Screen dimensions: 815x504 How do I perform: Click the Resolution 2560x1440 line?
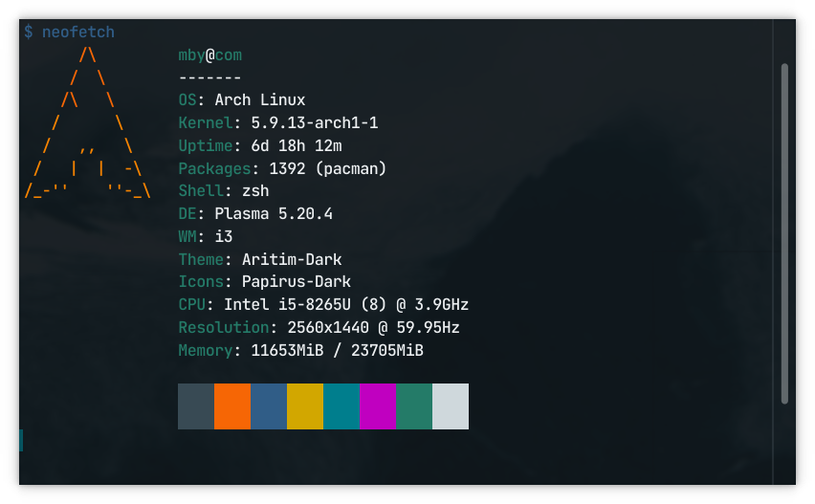click(x=319, y=327)
